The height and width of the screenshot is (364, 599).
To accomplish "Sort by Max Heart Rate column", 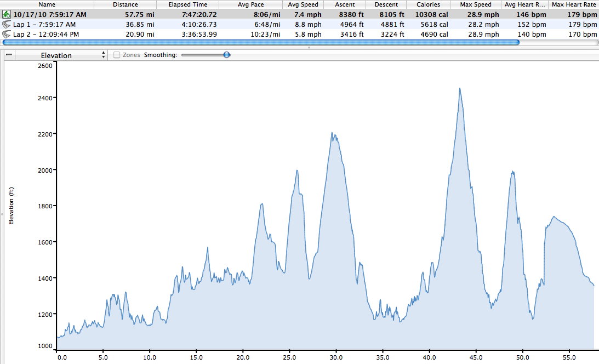I will 574,4.
